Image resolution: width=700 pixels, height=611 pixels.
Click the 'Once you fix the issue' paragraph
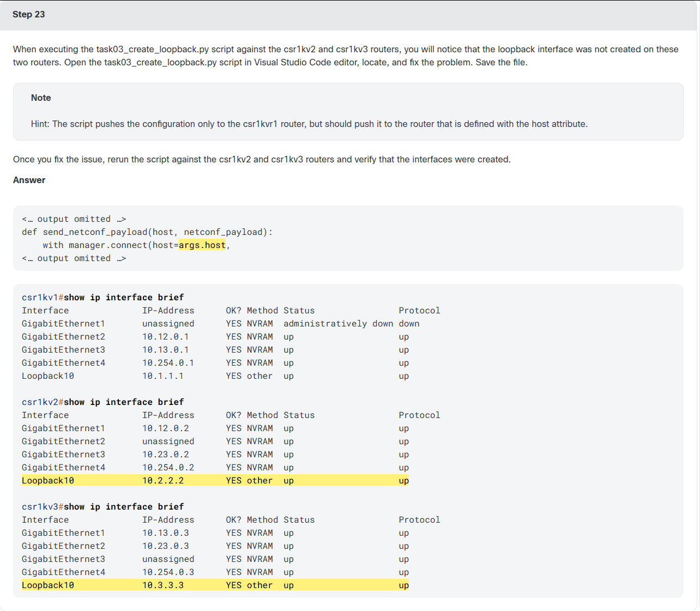click(262, 159)
